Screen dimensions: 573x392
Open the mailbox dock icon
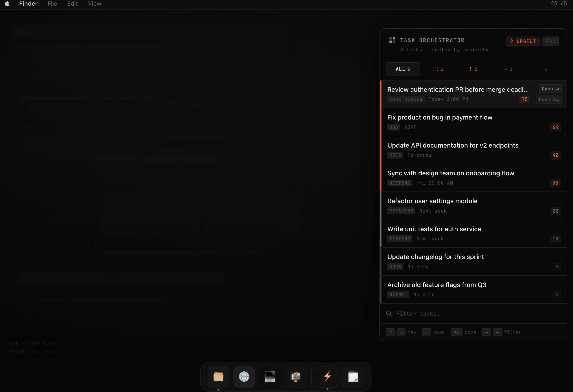pos(295,377)
